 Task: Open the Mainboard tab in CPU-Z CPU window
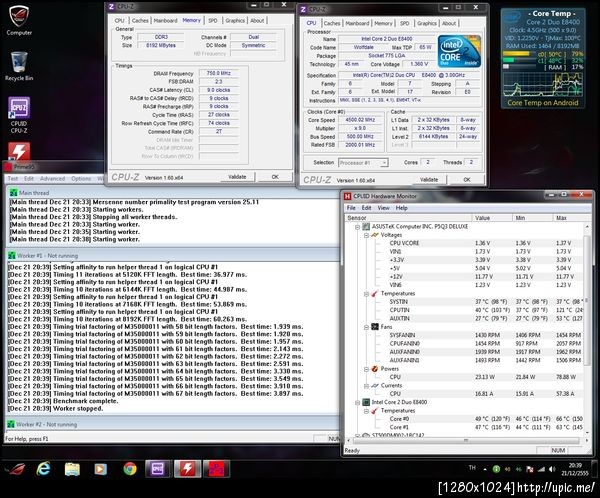click(357, 23)
